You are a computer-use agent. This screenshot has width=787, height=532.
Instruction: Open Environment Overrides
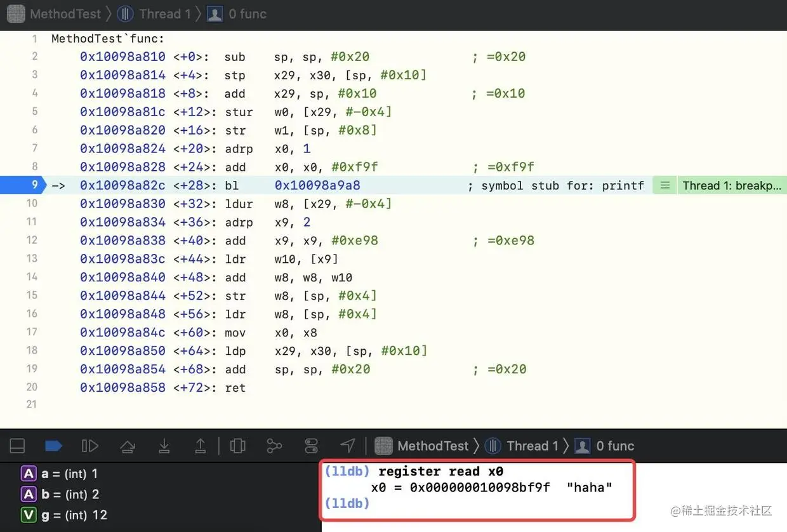(x=311, y=446)
